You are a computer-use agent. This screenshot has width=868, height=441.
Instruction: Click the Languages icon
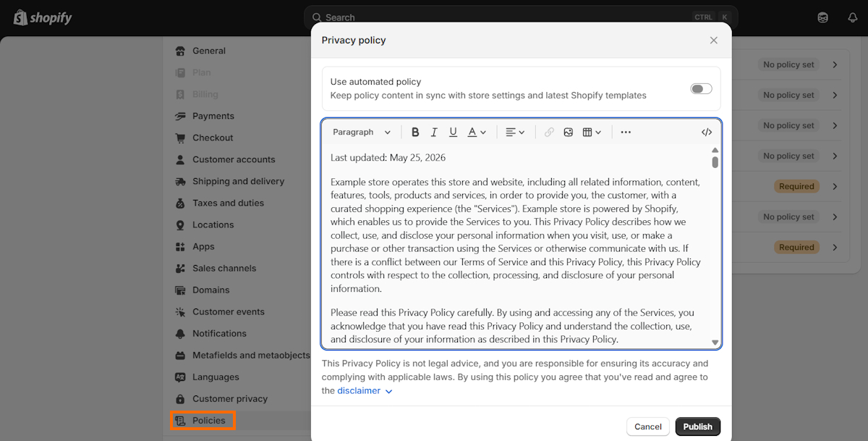(180, 377)
